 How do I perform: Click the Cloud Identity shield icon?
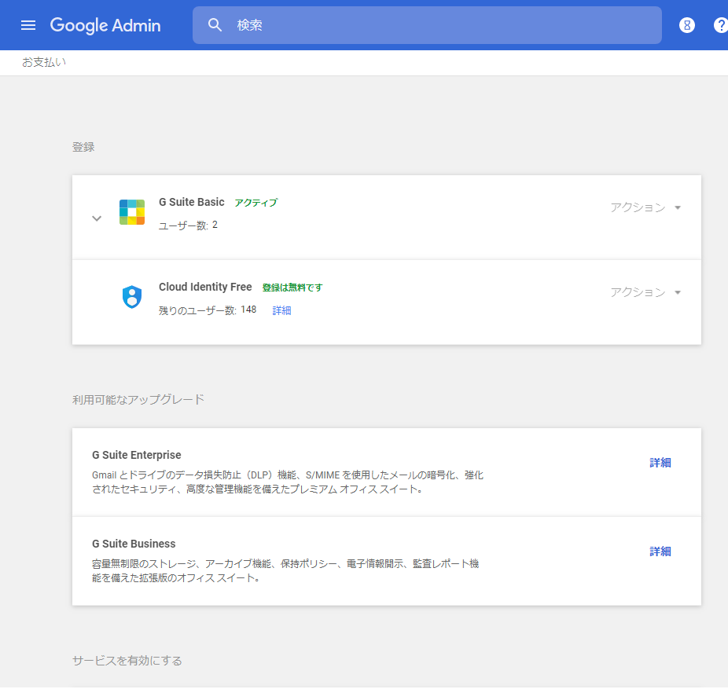(132, 297)
